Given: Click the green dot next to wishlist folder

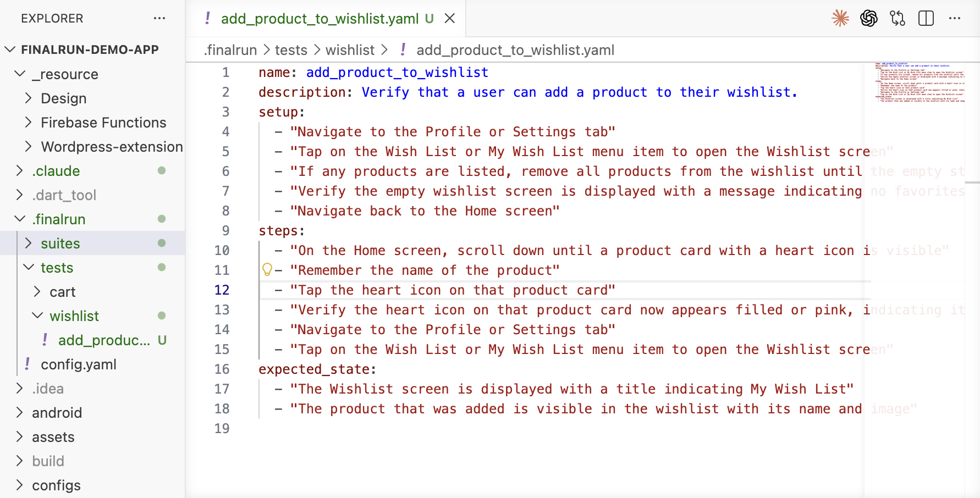Looking at the screenshot, I should click(161, 316).
